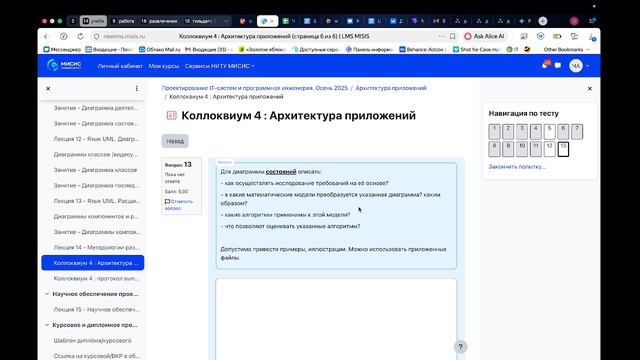Jump to question 9 in navigation
Image resolution: width=640 pixels, height=360 pixels.
click(508, 149)
